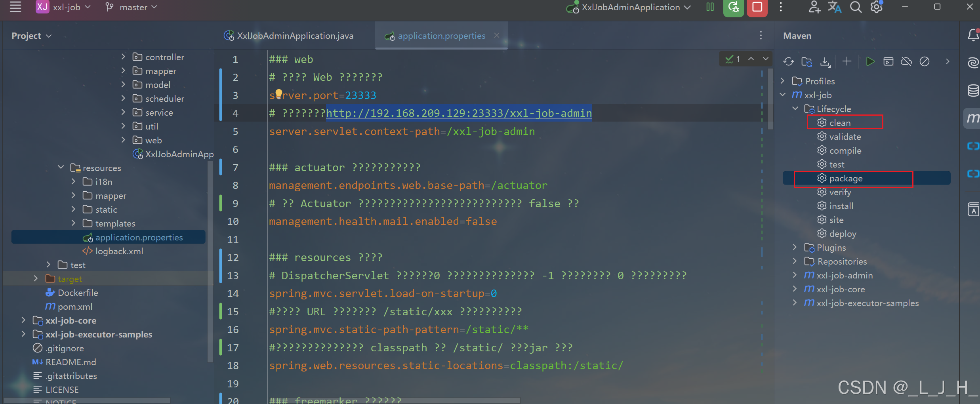The width and height of the screenshot is (980, 404).
Task: Open XxlJobAdminApplication run configuration dropdown
Action: click(629, 7)
